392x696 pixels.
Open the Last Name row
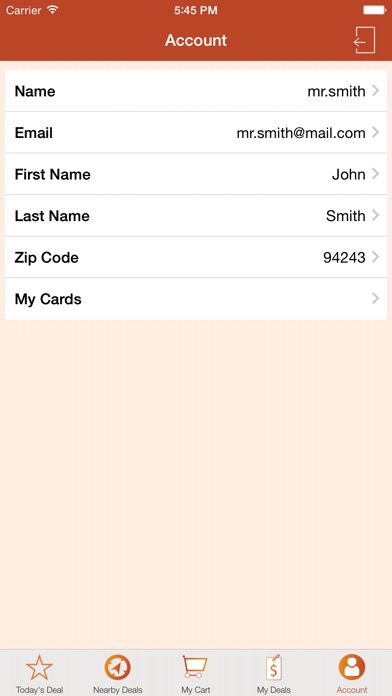tap(196, 216)
